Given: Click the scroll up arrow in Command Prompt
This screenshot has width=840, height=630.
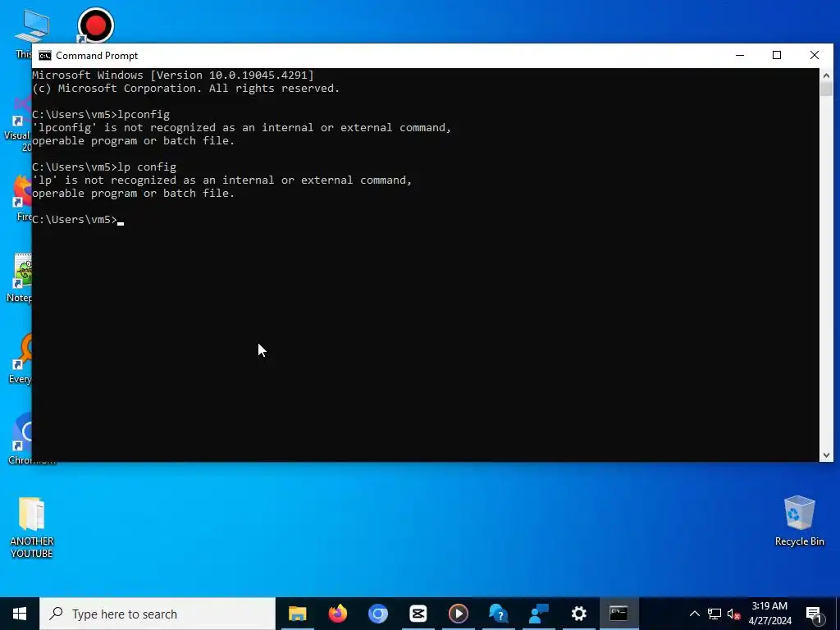Looking at the screenshot, I should click(x=826, y=75).
